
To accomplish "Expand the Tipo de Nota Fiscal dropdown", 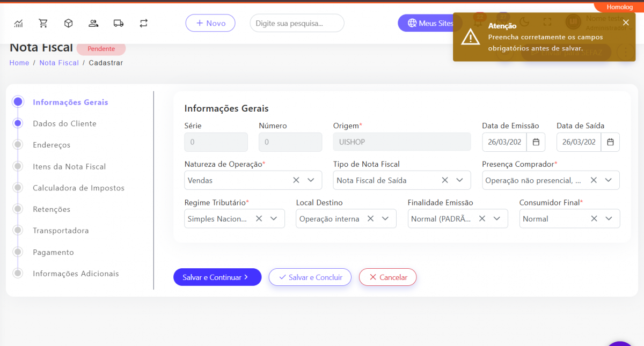I will point(459,180).
